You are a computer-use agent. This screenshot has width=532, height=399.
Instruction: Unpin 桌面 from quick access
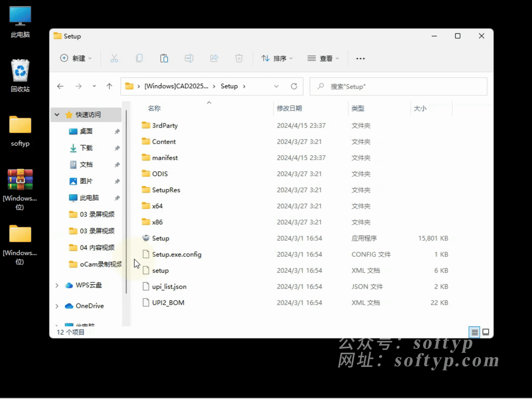(117, 131)
